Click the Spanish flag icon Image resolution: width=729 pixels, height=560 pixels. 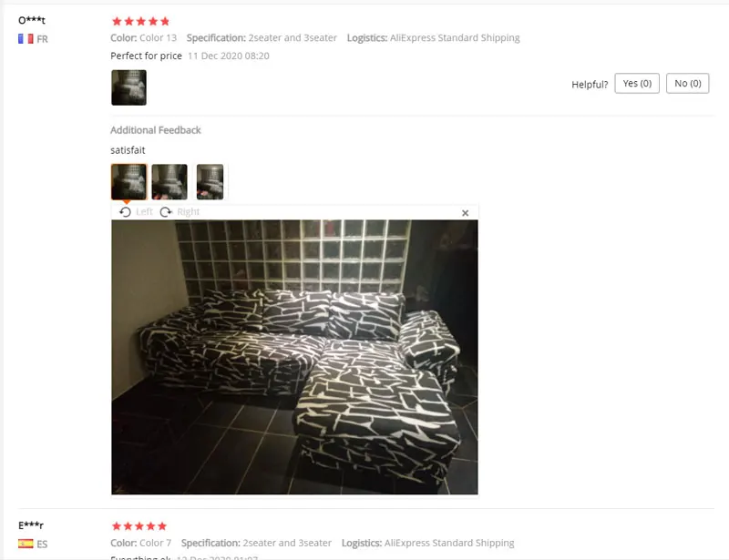tap(26, 544)
